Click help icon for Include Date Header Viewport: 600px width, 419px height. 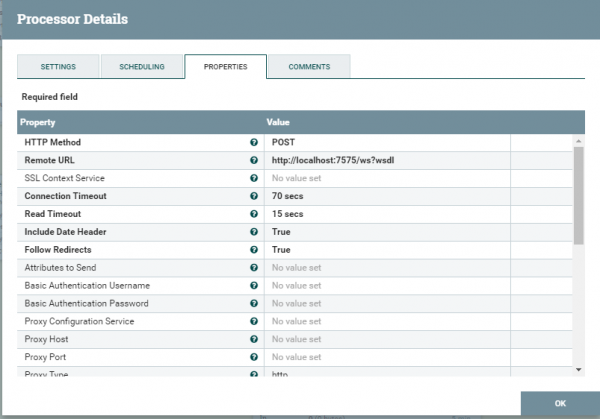click(x=254, y=232)
